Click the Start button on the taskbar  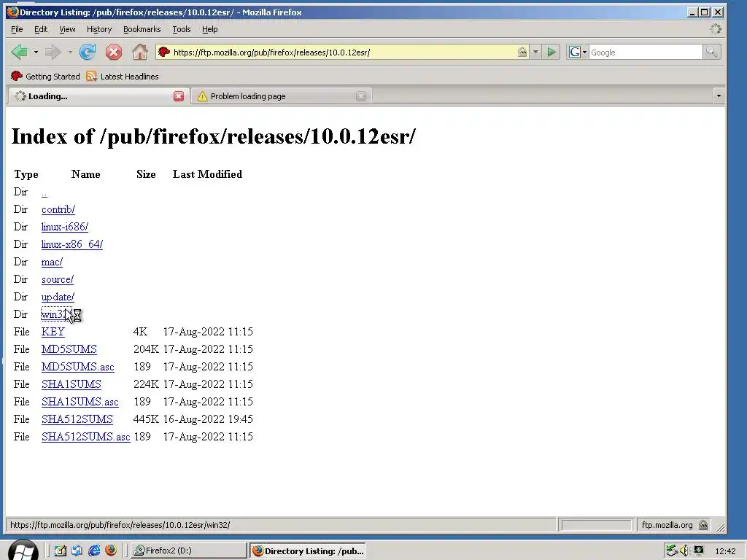click(23, 551)
